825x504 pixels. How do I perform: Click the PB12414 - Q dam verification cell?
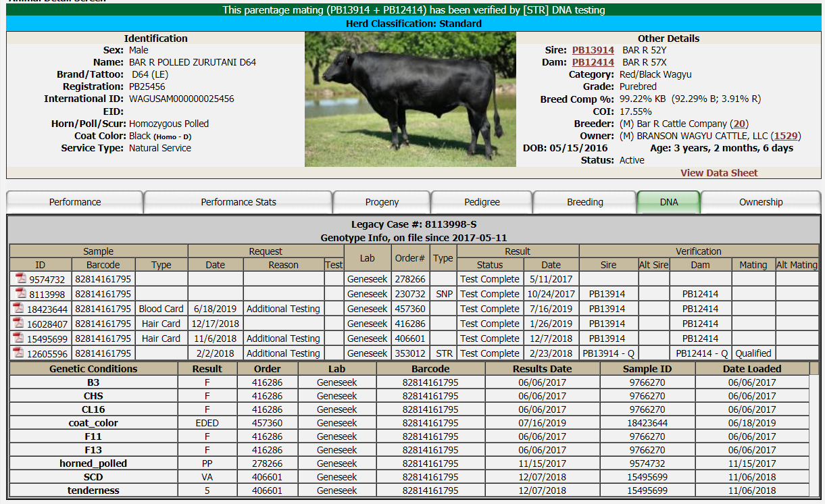pos(701,353)
